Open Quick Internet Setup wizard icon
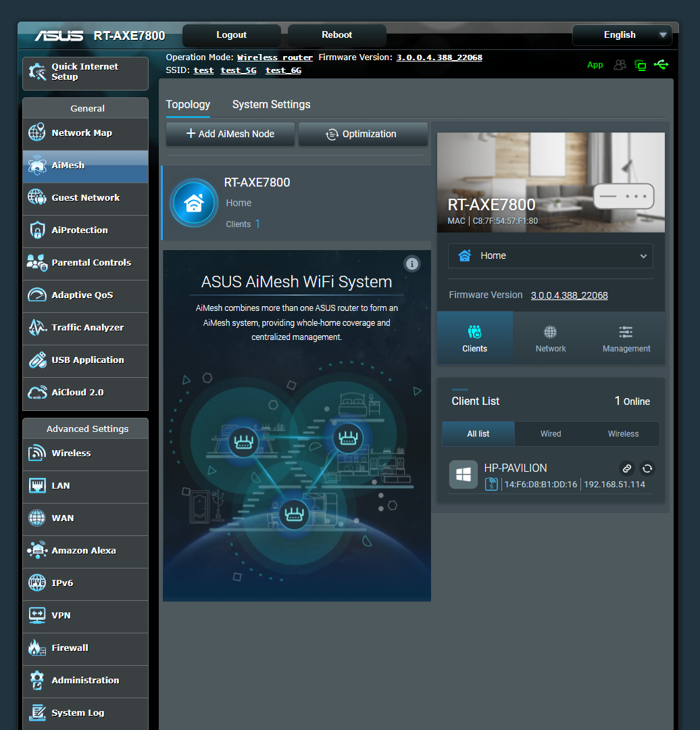700x730 pixels. [x=37, y=72]
